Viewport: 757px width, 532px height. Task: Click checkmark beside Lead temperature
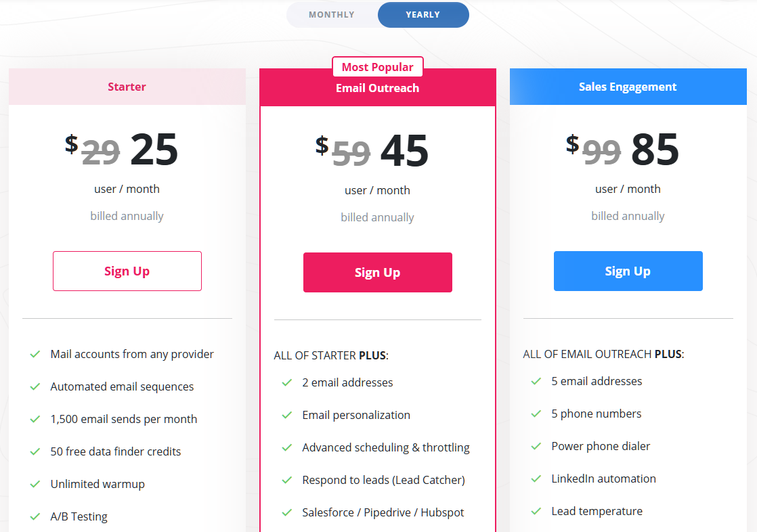coord(536,511)
